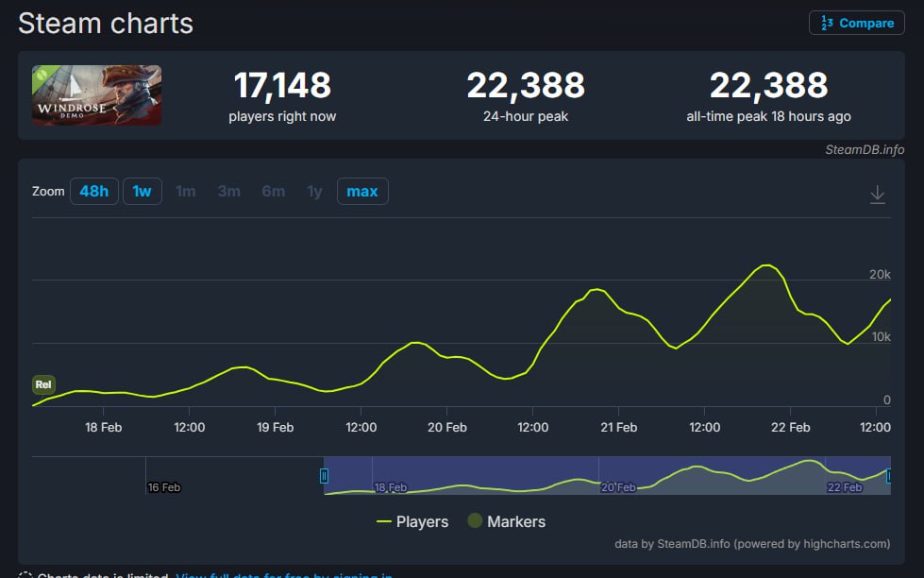This screenshot has height=578, width=924.
Task: Open the Compare button
Action: 856,23
